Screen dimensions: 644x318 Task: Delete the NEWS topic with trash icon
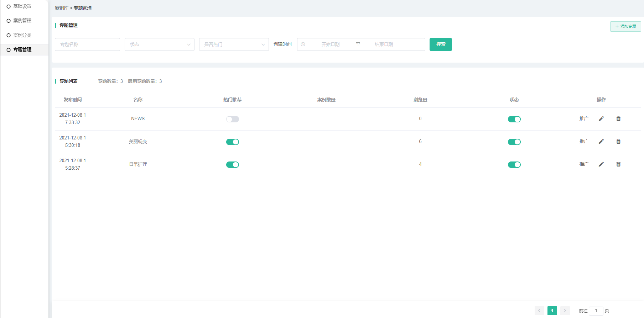pyautogui.click(x=618, y=119)
